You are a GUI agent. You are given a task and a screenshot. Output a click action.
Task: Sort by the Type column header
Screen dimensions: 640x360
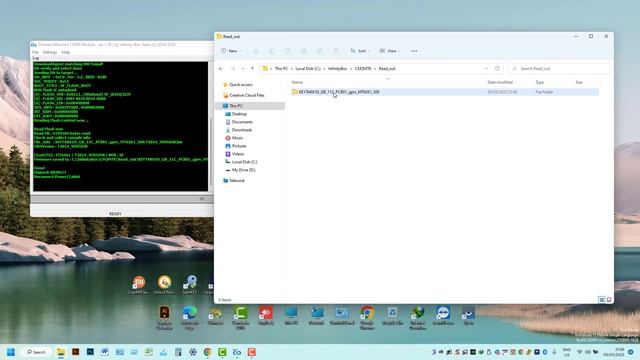(540, 82)
